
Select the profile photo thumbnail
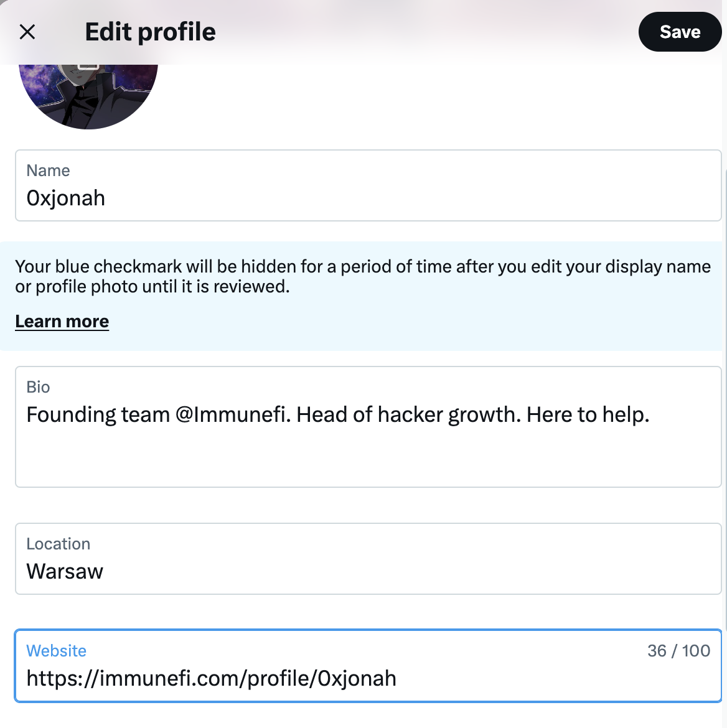pos(88,96)
